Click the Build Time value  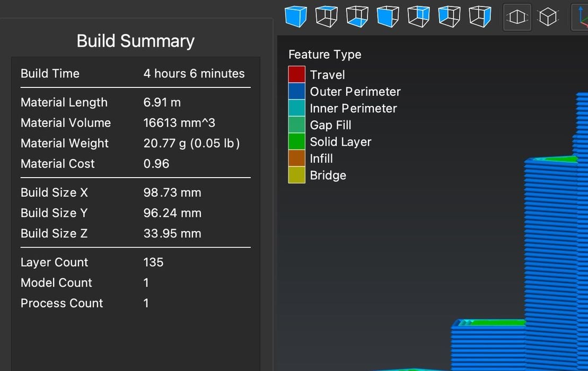click(194, 73)
